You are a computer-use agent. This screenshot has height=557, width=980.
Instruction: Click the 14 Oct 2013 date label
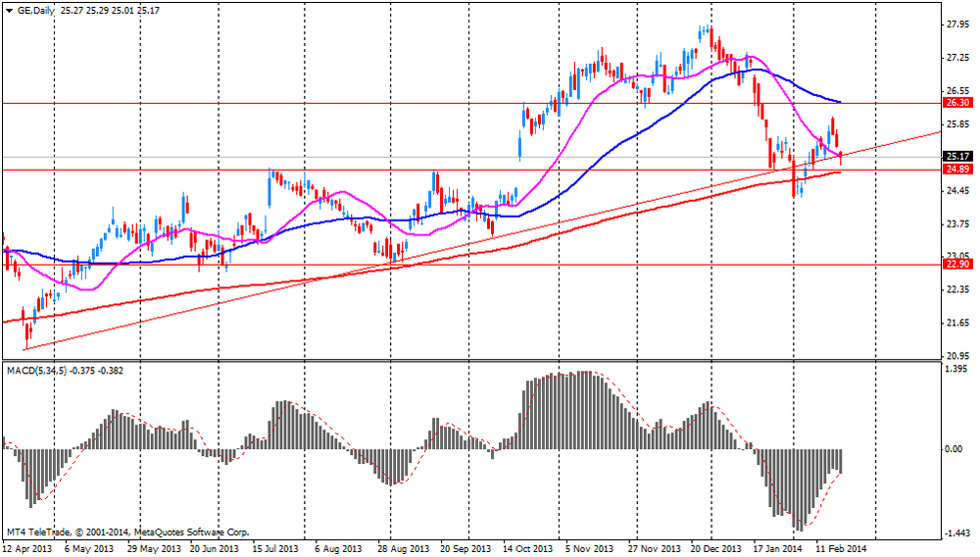528,549
